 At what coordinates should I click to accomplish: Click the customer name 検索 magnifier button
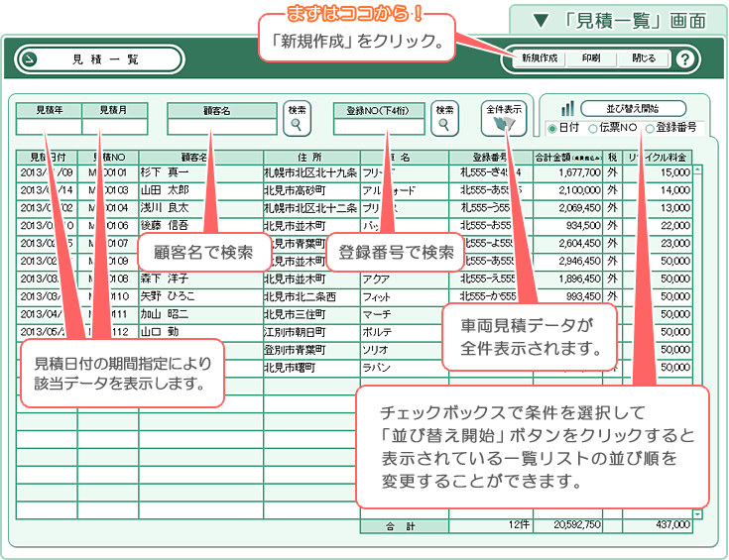[297, 119]
